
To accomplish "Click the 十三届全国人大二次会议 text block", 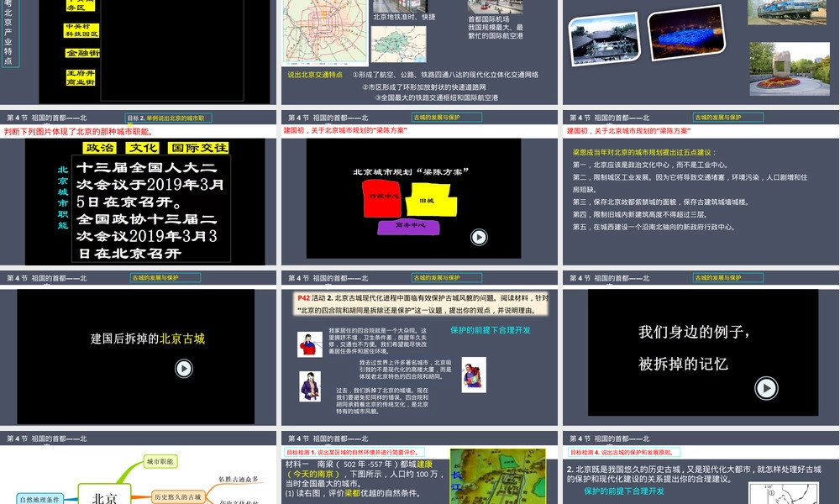I will pos(151,210).
